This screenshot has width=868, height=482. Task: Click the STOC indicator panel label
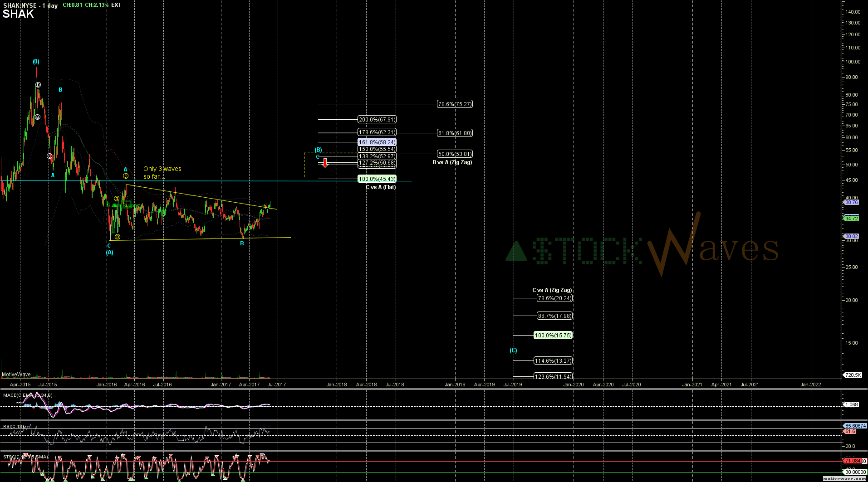[x=25, y=457]
